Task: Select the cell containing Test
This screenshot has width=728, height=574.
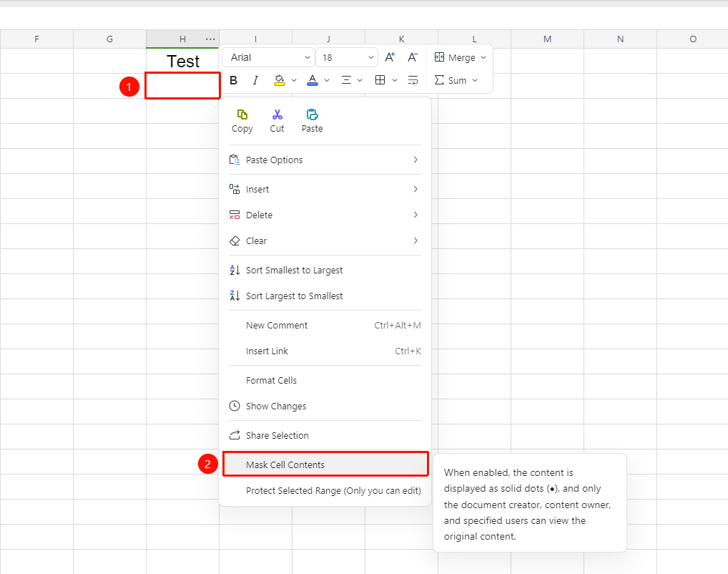Action: 182,61
